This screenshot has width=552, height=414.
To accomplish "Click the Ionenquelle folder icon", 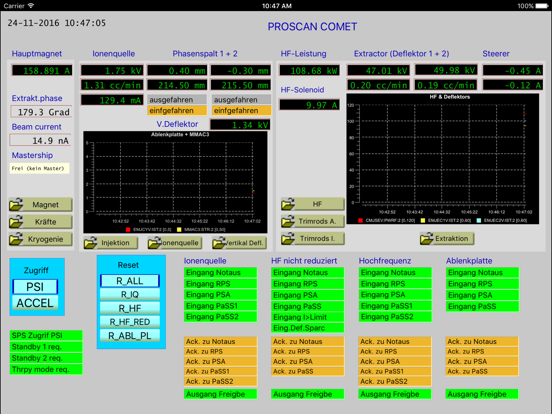I will [155, 243].
